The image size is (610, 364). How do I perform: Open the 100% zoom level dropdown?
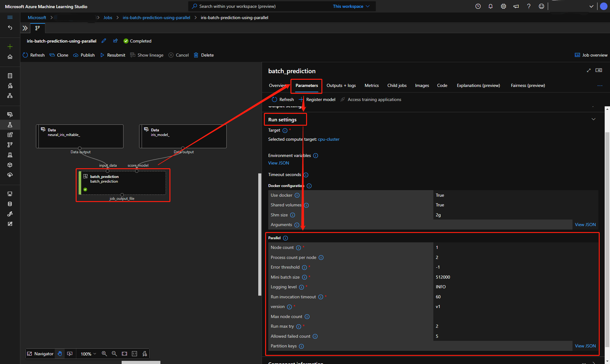click(88, 354)
